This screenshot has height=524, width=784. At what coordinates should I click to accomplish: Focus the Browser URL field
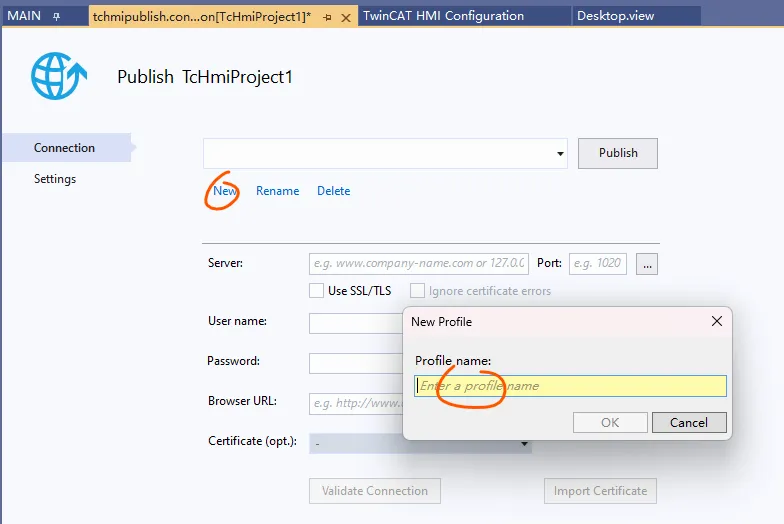[x=356, y=404]
